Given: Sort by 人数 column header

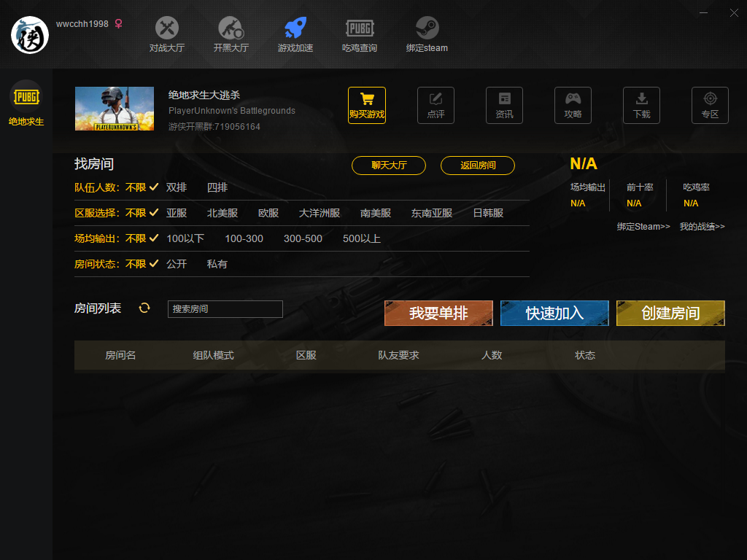Looking at the screenshot, I should [492, 355].
